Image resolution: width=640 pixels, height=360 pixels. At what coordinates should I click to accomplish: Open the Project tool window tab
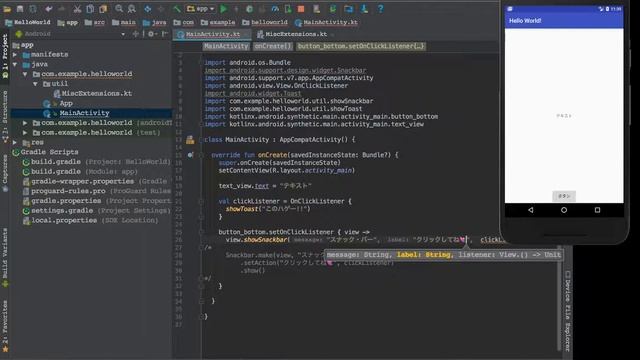[5, 56]
